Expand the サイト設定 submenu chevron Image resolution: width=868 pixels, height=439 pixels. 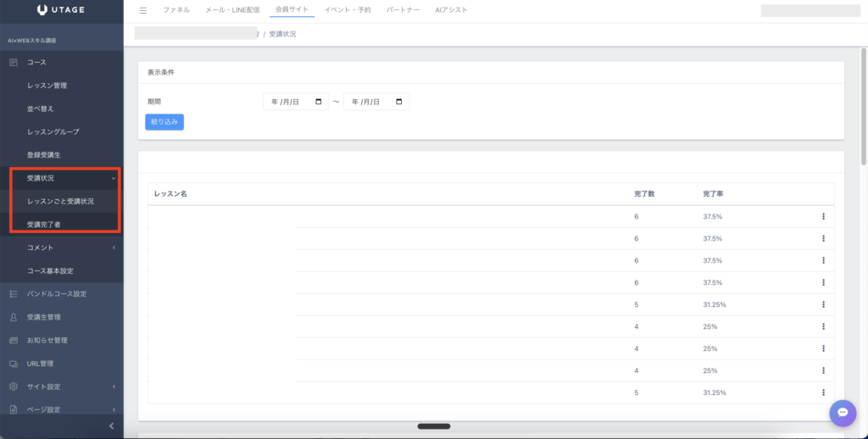114,386
